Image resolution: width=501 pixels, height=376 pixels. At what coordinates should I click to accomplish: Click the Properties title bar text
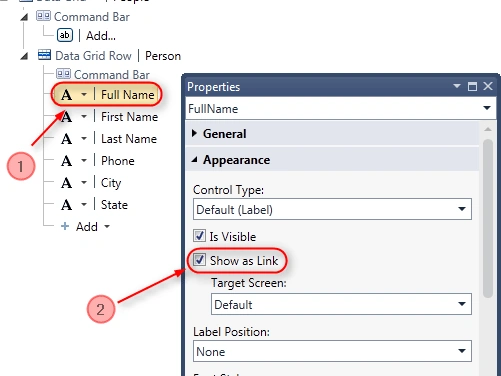(213, 87)
